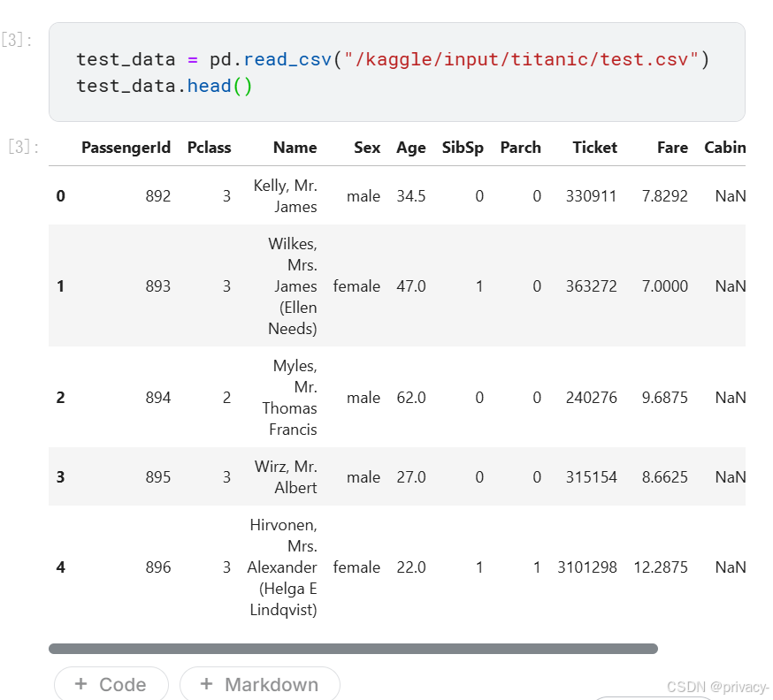The width and height of the screenshot is (773, 700).
Task: Click the SibSp column header
Action: click(463, 148)
